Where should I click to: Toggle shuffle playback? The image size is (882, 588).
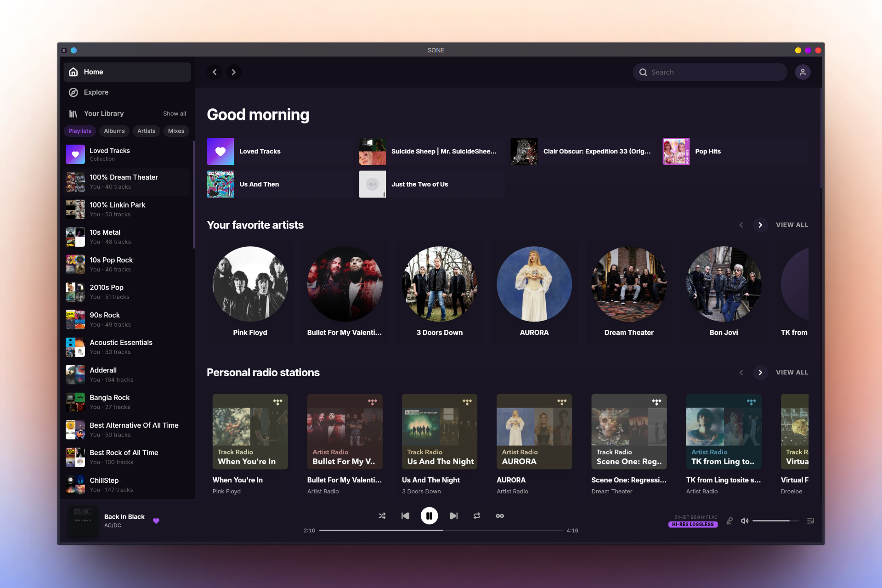(382, 516)
